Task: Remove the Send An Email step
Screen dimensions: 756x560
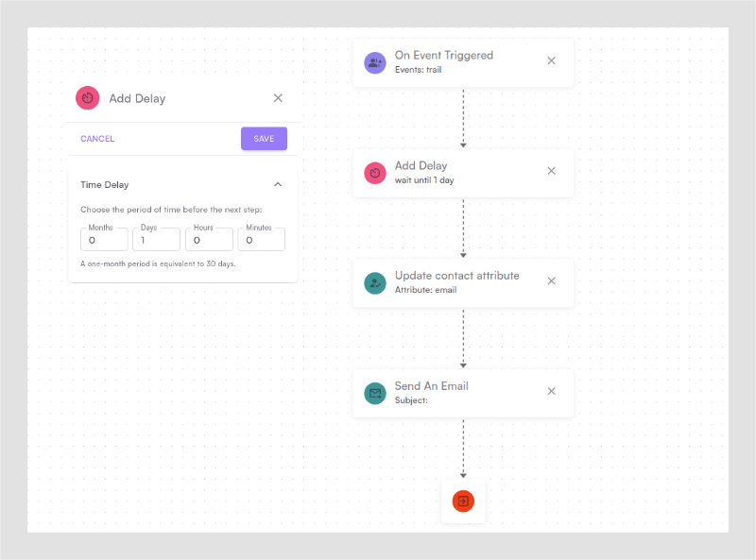Action: click(552, 391)
